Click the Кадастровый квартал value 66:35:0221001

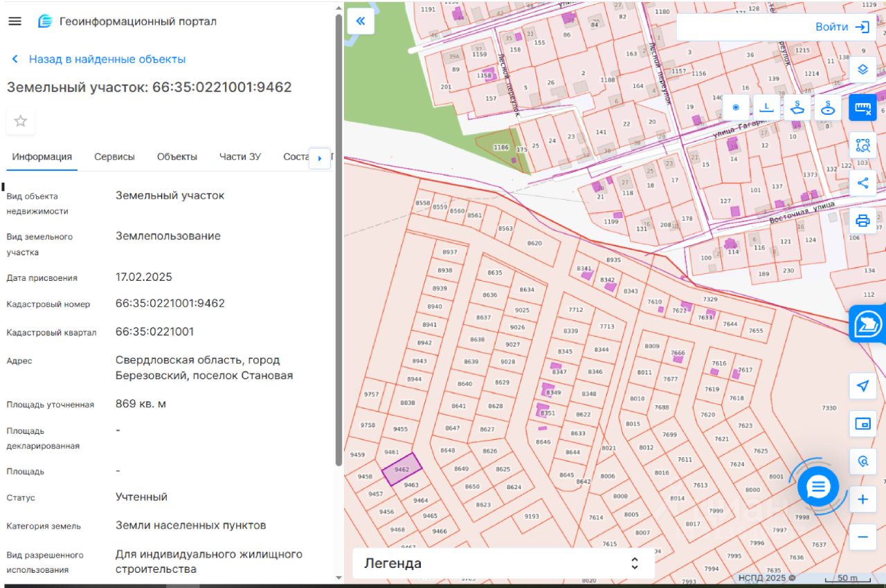click(155, 332)
